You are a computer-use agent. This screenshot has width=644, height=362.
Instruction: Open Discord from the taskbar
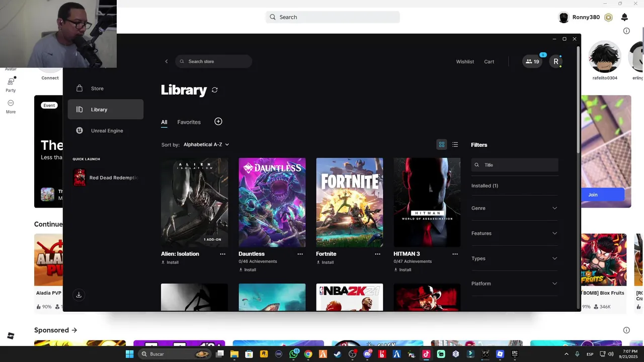[x=367, y=354]
